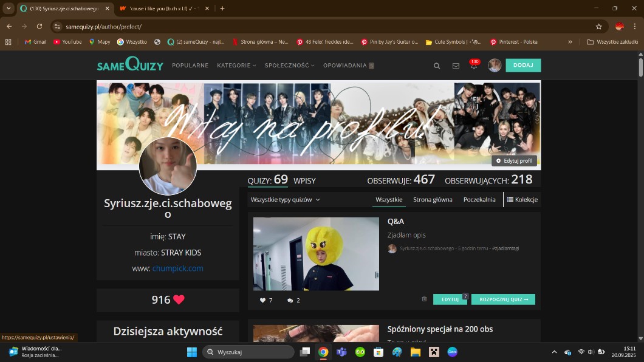Viewport: 644px width, 362px height.
Task: Open the Q&A quiz comments icon
Action: click(290, 300)
